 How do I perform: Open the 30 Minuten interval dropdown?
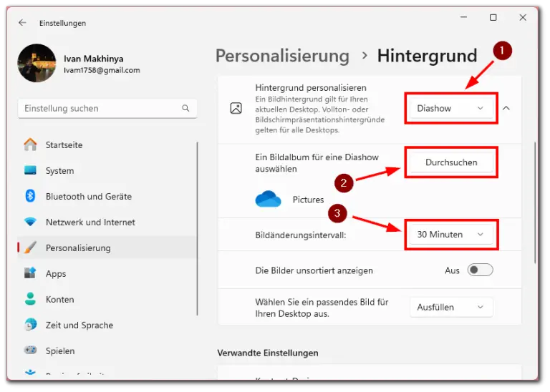click(x=450, y=235)
